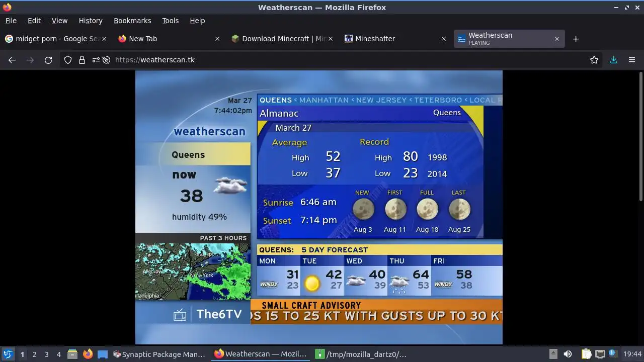Open the volume control in the system tray
The width and height of the screenshot is (644, 362).
coord(568,354)
